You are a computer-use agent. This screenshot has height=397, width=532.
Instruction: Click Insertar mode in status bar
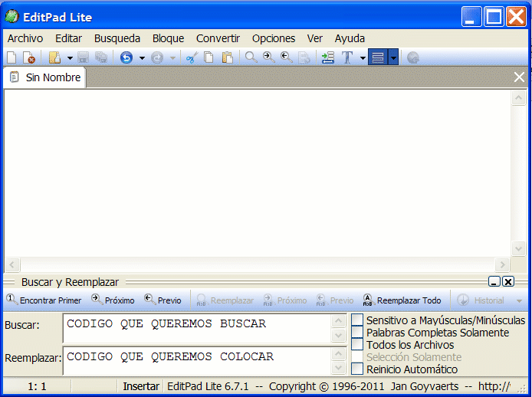[141, 386]
